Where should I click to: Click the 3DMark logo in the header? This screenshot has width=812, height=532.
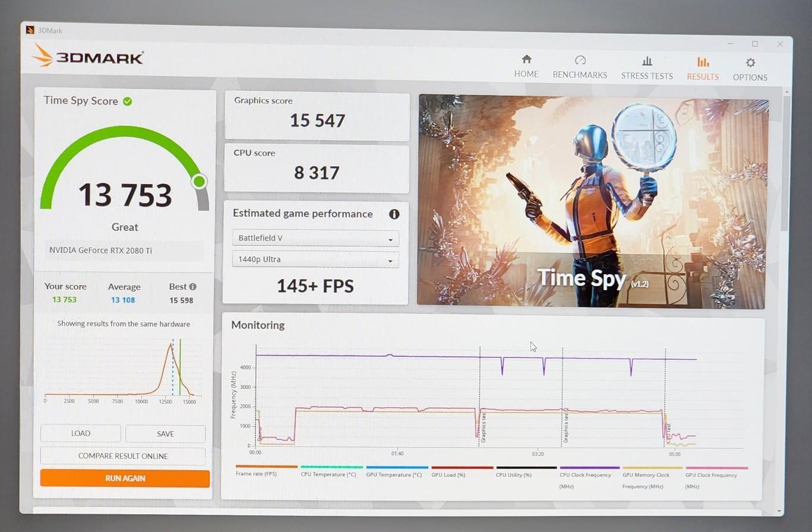pos(88,56)
